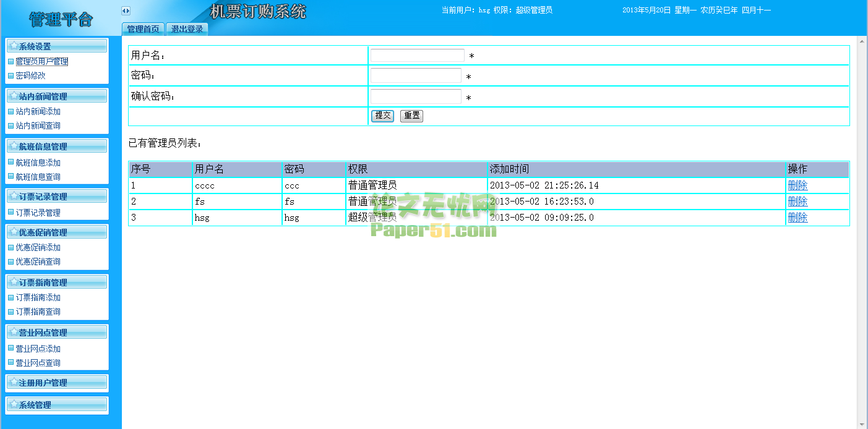Select the timestamp 2013-05-02 21:25:26.14
868x429 pixels.
544,185
